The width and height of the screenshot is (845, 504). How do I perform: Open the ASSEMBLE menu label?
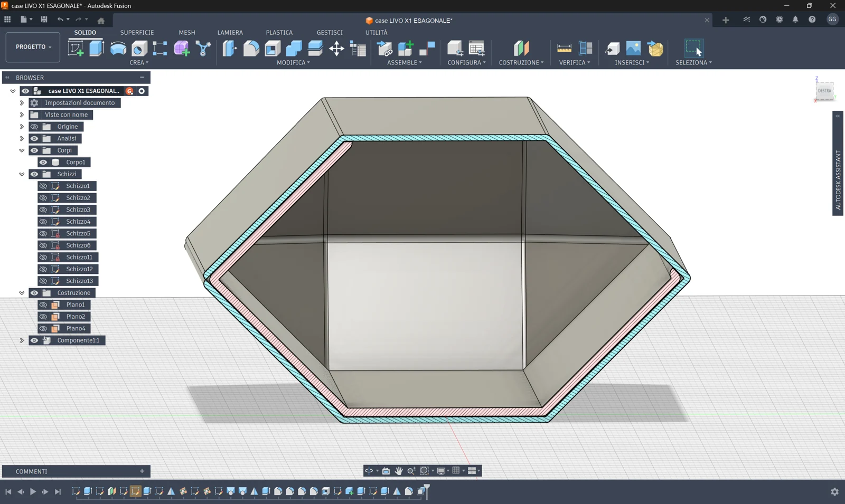[405, 62]
